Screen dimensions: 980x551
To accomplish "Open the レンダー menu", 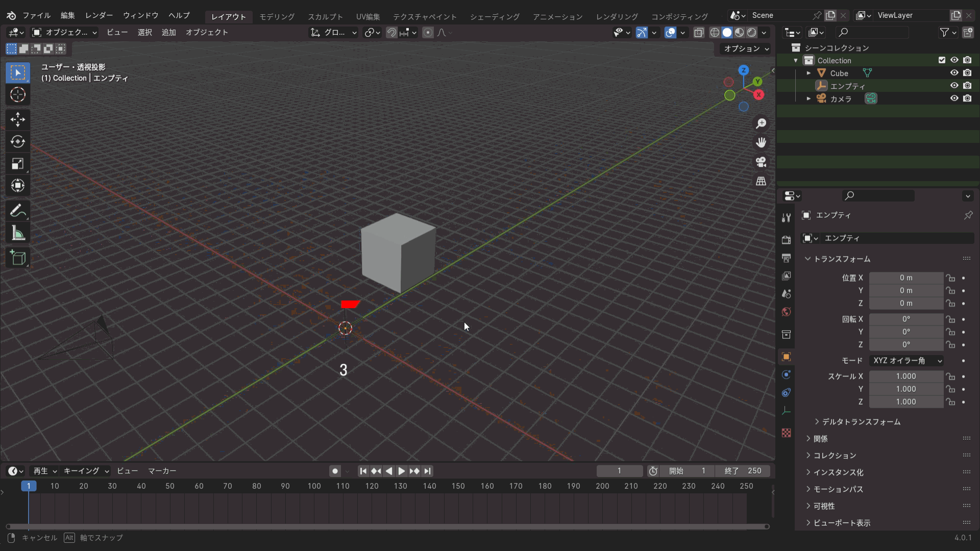I will [x=99, y=15].
